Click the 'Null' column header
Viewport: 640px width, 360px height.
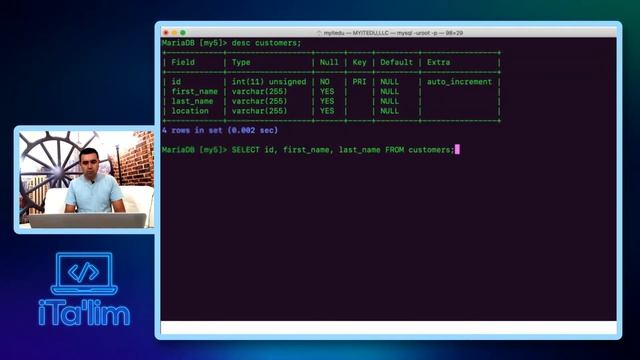pyautogui.click(x=329, y=62)
